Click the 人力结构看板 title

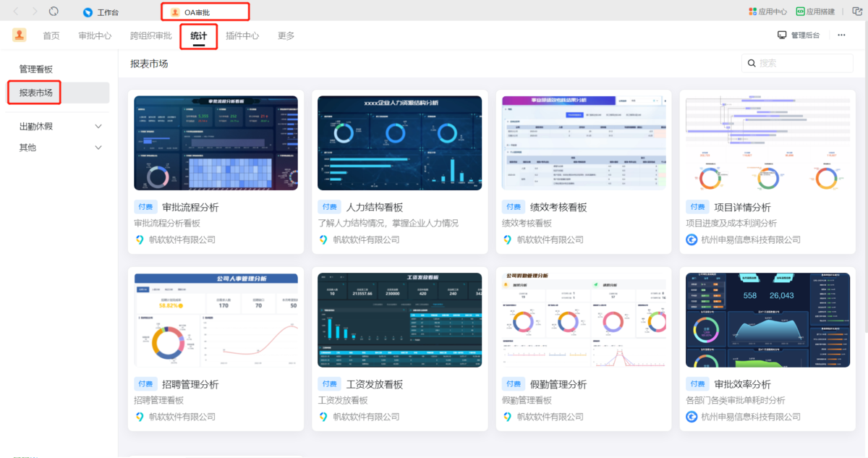pyautogui.click(x=374, y=208)
